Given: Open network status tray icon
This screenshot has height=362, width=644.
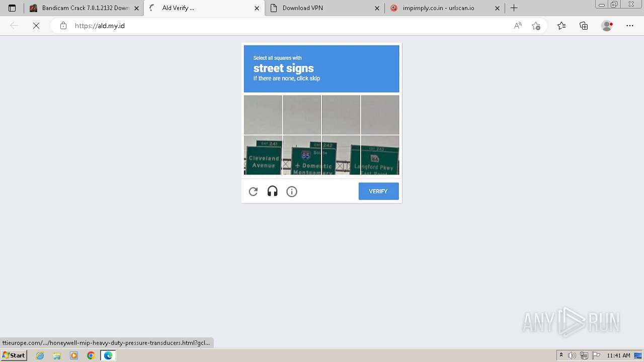Looking at the screenshot, I should pos(584,355).
